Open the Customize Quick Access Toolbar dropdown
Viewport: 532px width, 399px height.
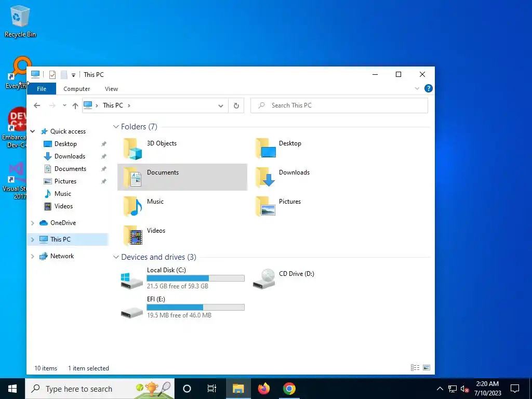tap(73, 75)
